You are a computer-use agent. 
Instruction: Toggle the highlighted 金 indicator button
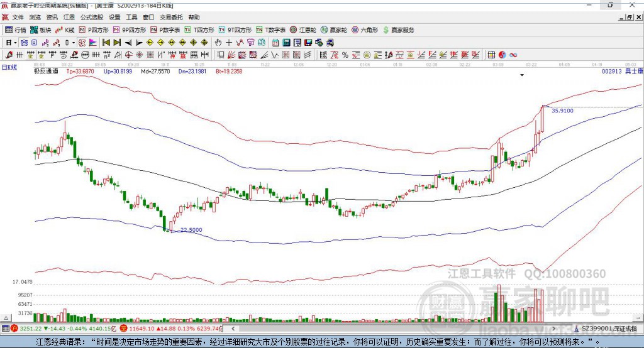click(x=30, y=55)
